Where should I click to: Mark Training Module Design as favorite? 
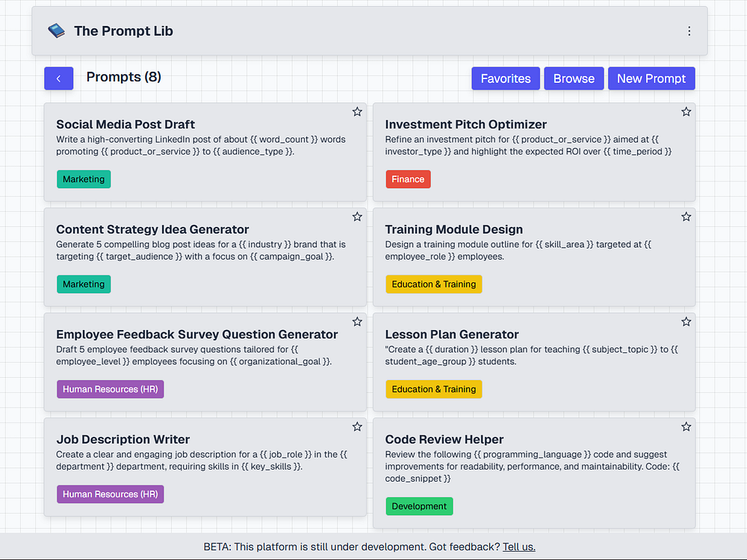[686, 217]
